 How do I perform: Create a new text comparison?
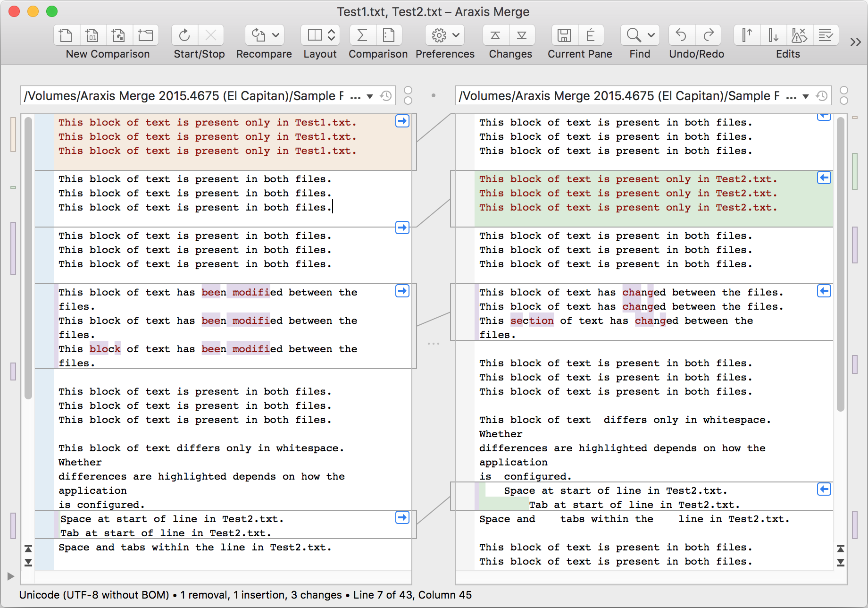[x=66, y=35]
